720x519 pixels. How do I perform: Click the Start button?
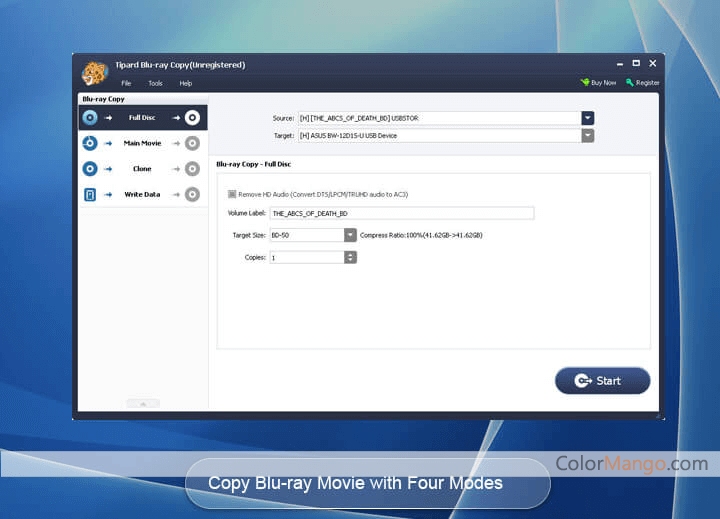[x=602, y=381]
